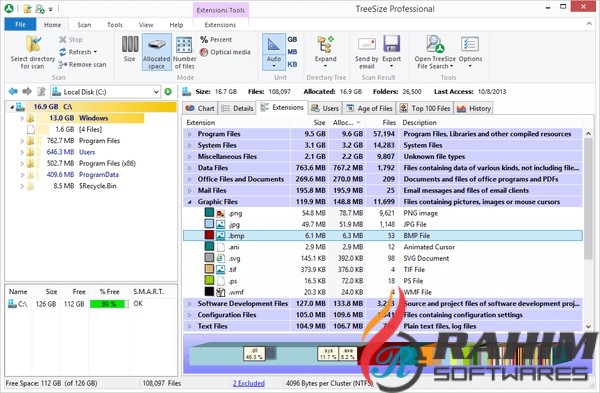The width and height of the screenshot is (600, 393).
Task: Set unit to MB
Action: pyautogui.click(x=292, y=52)
